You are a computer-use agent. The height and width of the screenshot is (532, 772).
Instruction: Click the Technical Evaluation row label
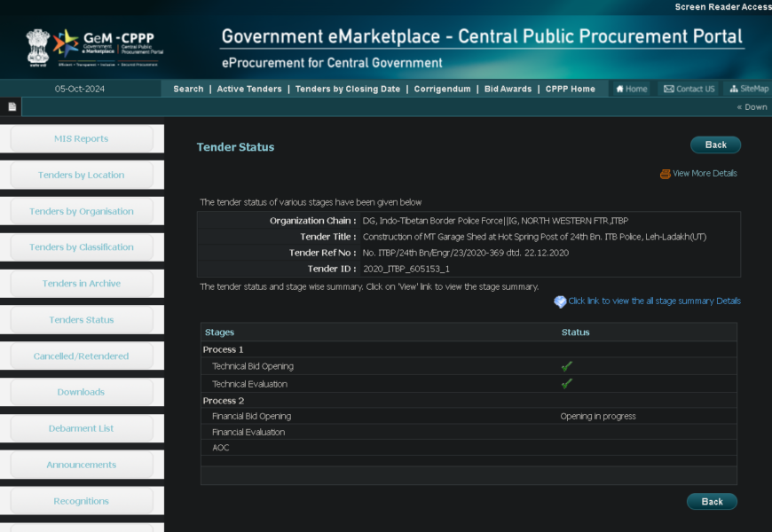pyautogui.click(x=249, y=384)
